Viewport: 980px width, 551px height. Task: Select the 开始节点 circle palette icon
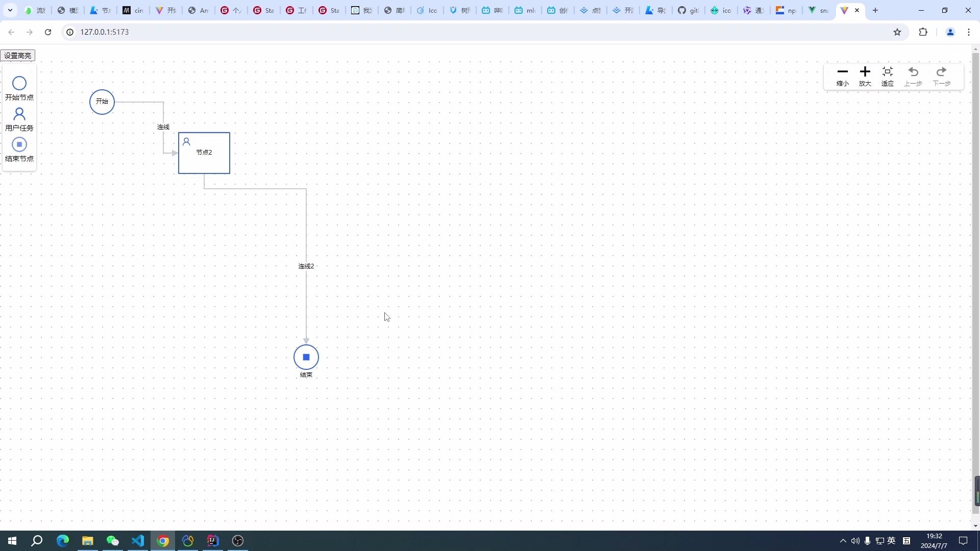coord(19,83)
